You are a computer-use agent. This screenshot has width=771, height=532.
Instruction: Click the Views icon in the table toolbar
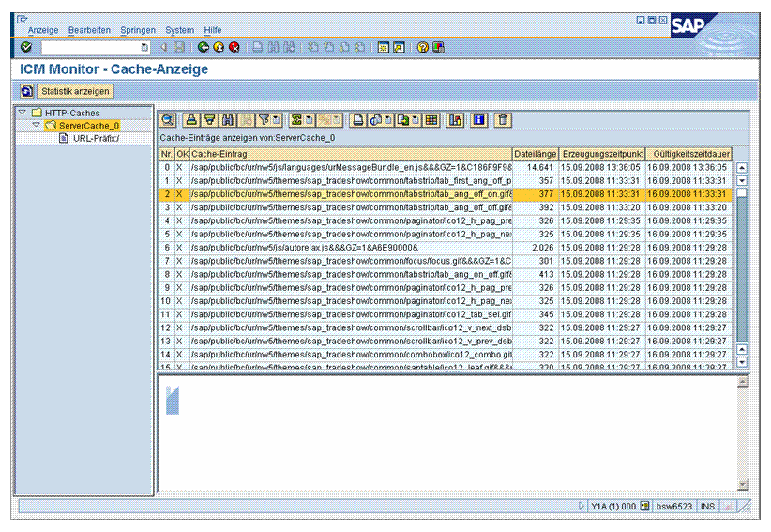point(376,120)
